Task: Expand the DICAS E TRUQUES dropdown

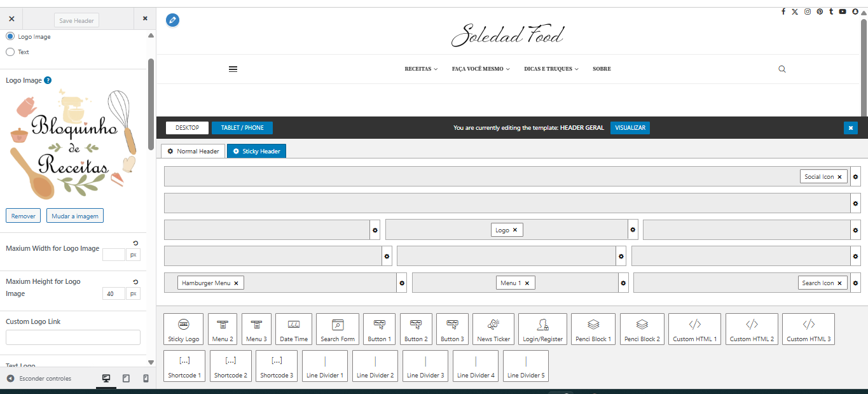Action: 551,69
